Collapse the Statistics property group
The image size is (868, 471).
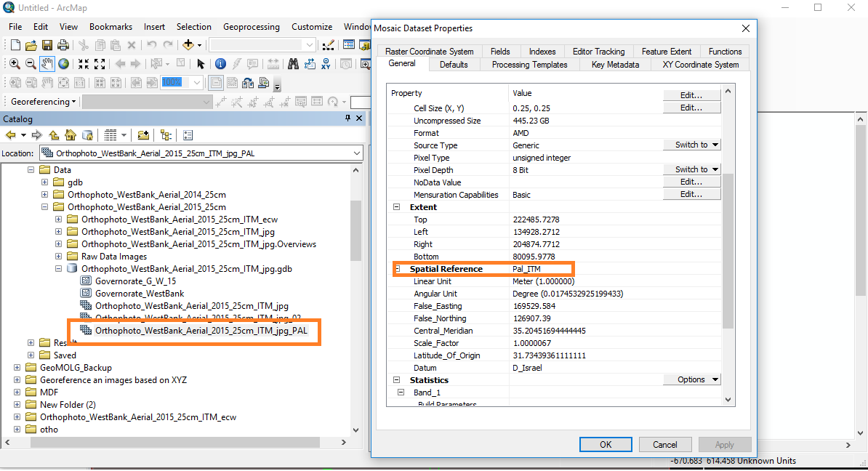(396, 379)
